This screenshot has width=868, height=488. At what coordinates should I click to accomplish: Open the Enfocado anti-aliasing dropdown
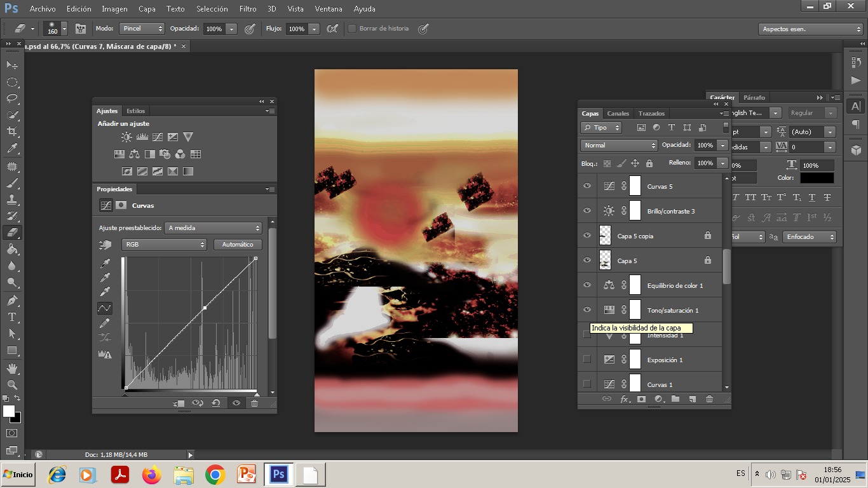(x=809, y=237)
